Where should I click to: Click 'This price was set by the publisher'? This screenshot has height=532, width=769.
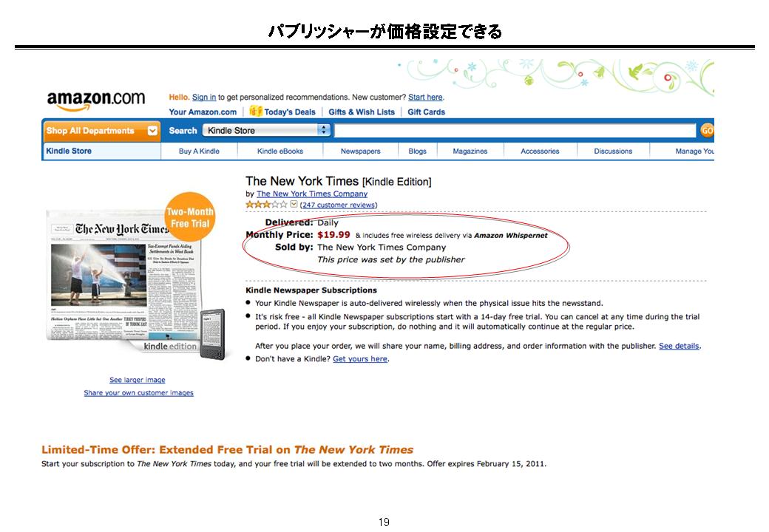pyautogui.click(x=391, y=259)
